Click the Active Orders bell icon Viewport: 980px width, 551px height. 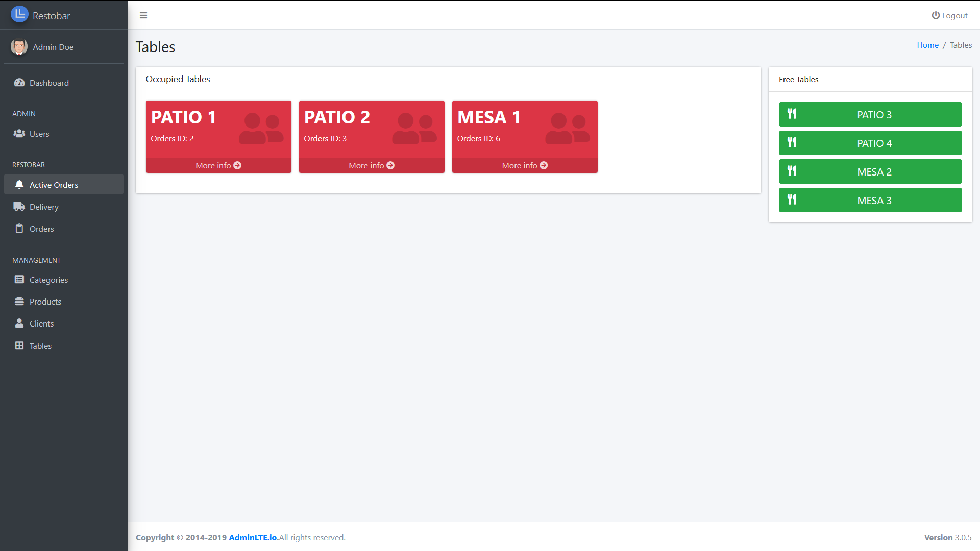(19, 185)
